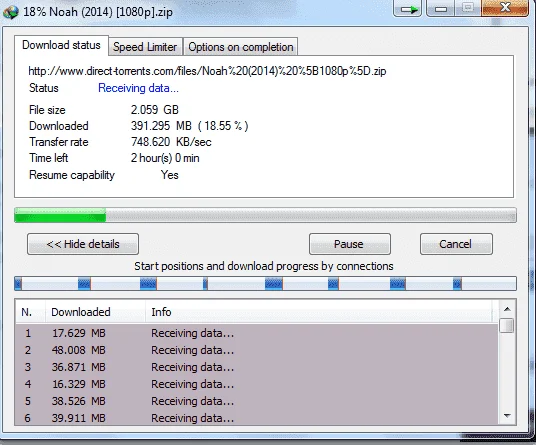The height and width of the screenshot is (445, 536).
Task: Click the blue 'Receiving data...' status text
Action: 138,88
